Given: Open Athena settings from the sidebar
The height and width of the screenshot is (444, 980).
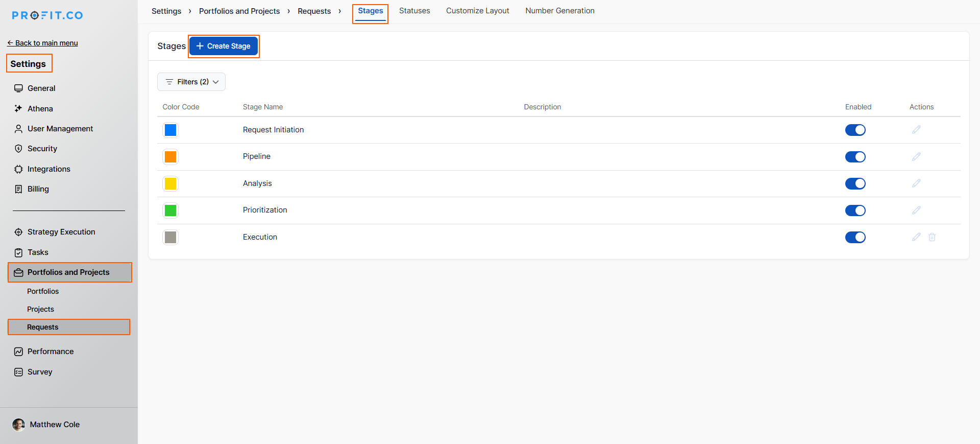Looking at the screenshot, I should (40, 109).
